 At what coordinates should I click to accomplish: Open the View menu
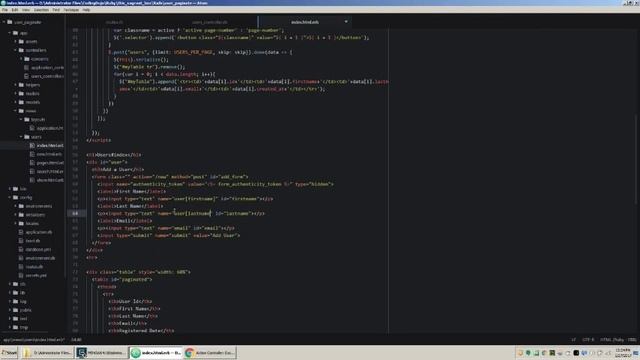pyautogui.click(x=26, y=10)
